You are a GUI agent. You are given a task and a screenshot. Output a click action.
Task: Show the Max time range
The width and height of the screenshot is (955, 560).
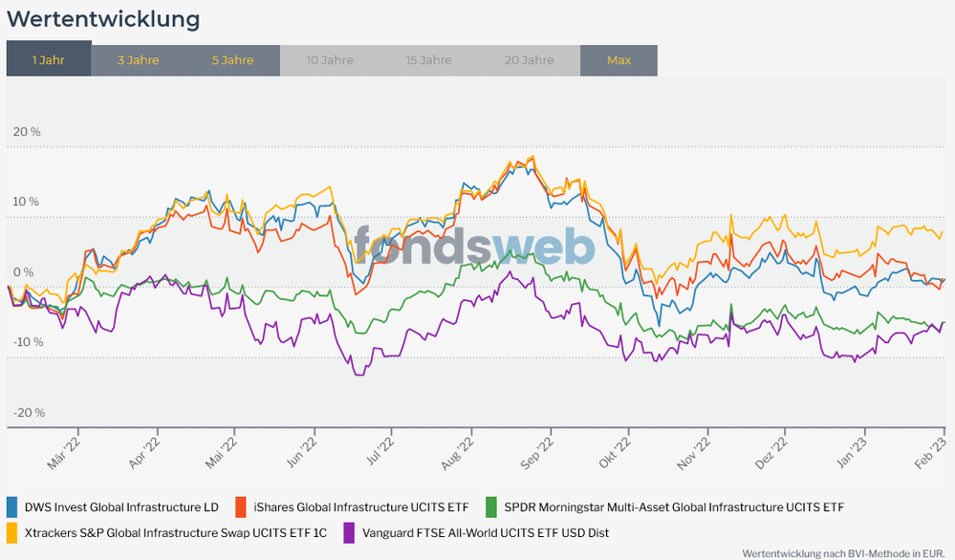(x=619, y=60)
